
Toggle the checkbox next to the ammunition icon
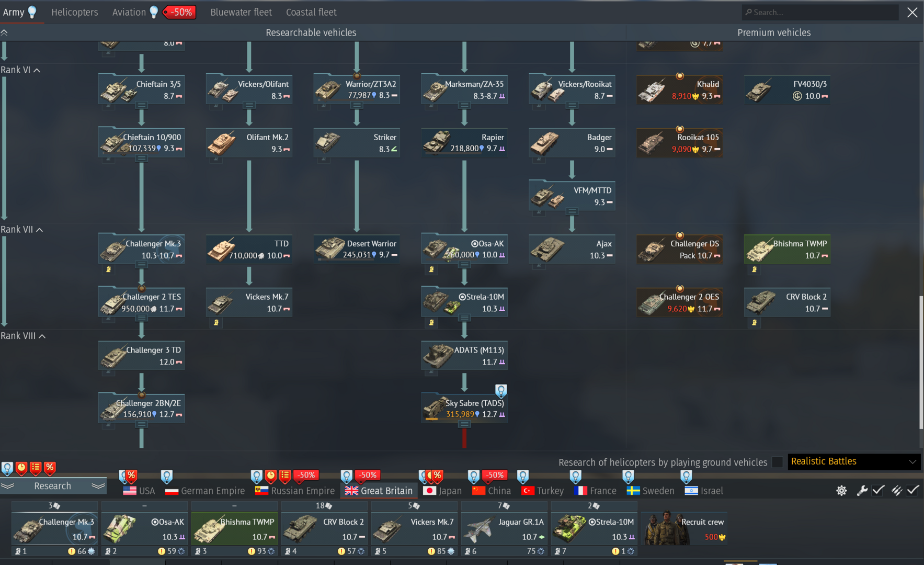point(913,490)
